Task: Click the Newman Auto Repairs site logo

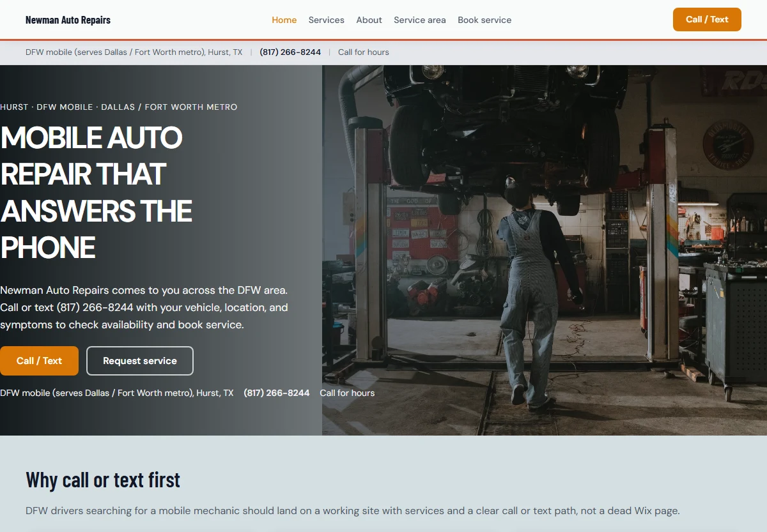Action: coord(68,20)
